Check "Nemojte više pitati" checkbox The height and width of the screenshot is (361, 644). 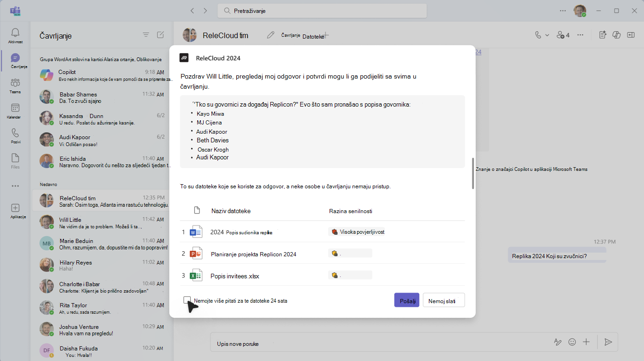tap(187, 300)
